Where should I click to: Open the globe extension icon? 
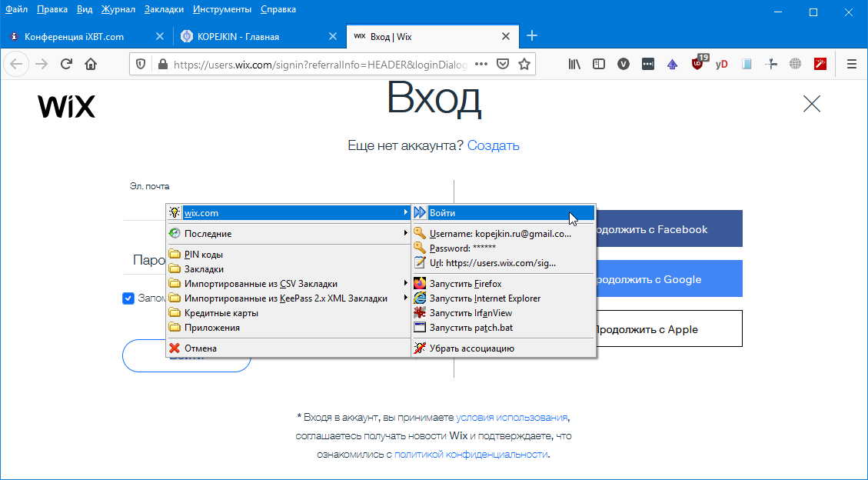(x=796, y=64)
